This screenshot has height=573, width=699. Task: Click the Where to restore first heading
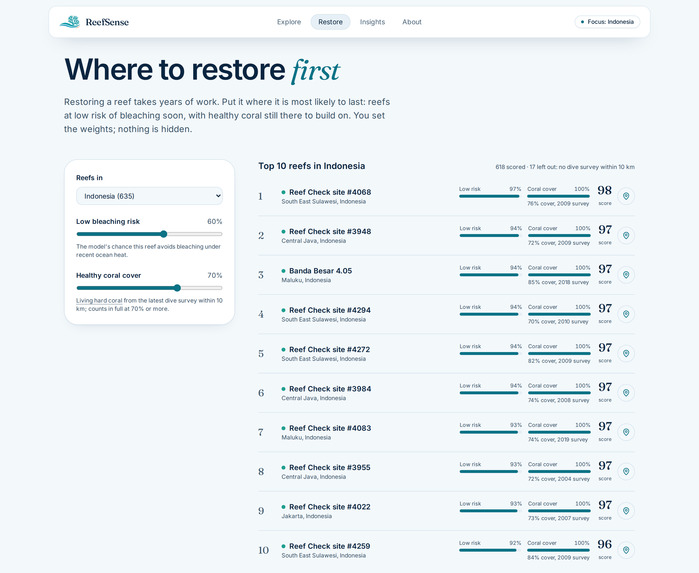pos(202,70)
